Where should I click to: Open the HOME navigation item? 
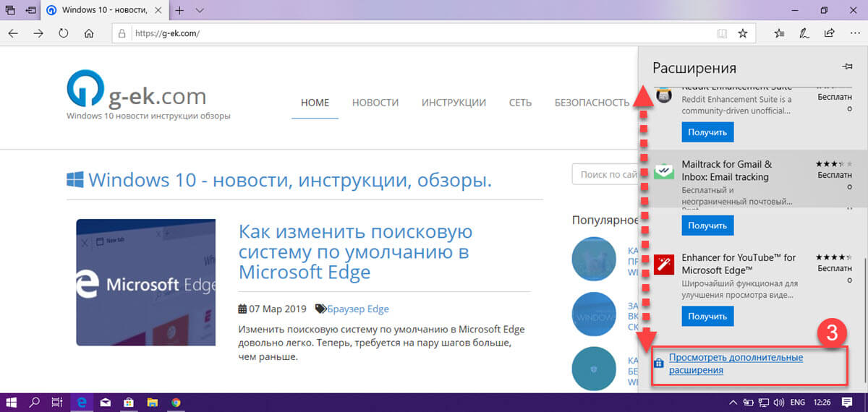(315, 103)
